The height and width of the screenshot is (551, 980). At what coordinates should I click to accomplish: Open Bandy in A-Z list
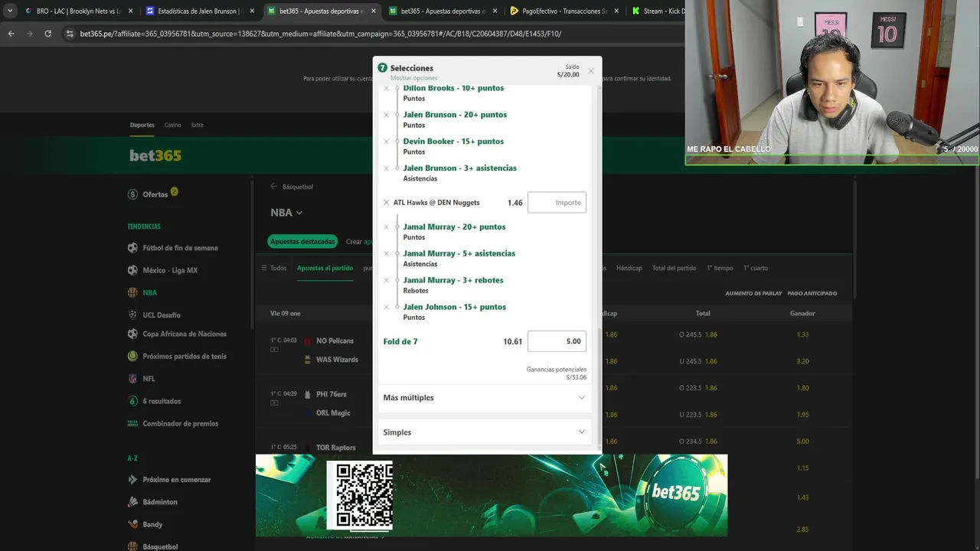[152, 524]
